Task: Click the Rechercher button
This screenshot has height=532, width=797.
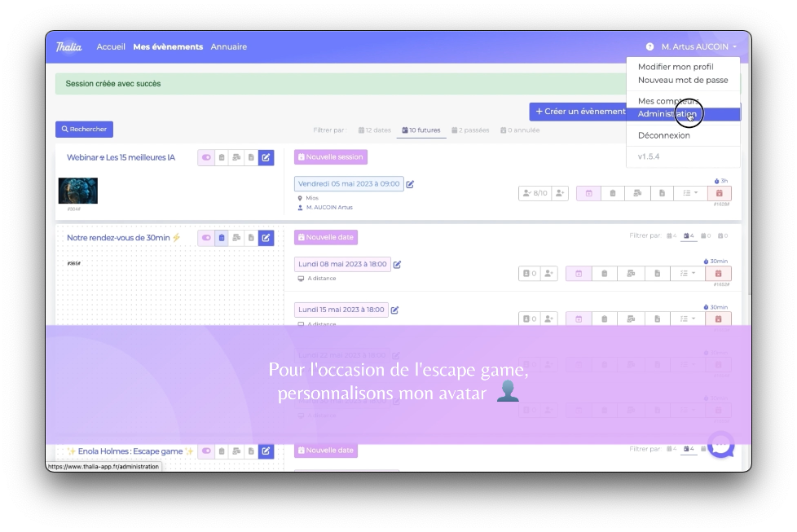Action: [x=84, y=129]
